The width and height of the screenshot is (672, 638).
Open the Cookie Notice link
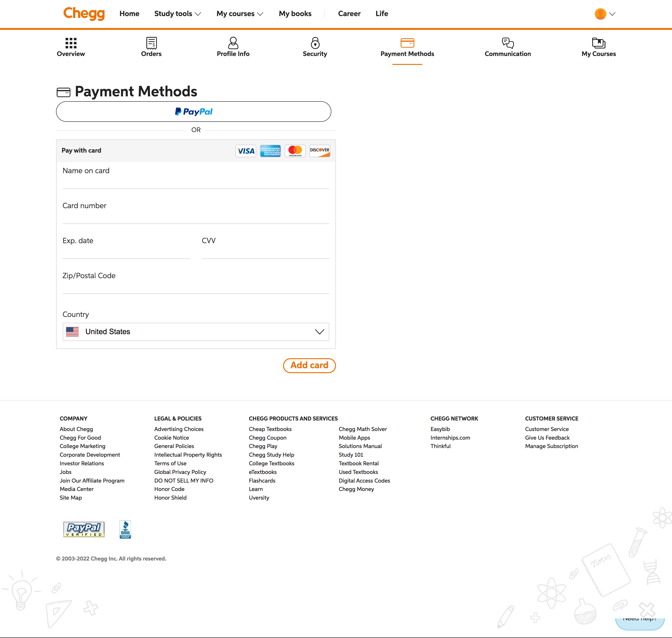click(x=171, y=438)
